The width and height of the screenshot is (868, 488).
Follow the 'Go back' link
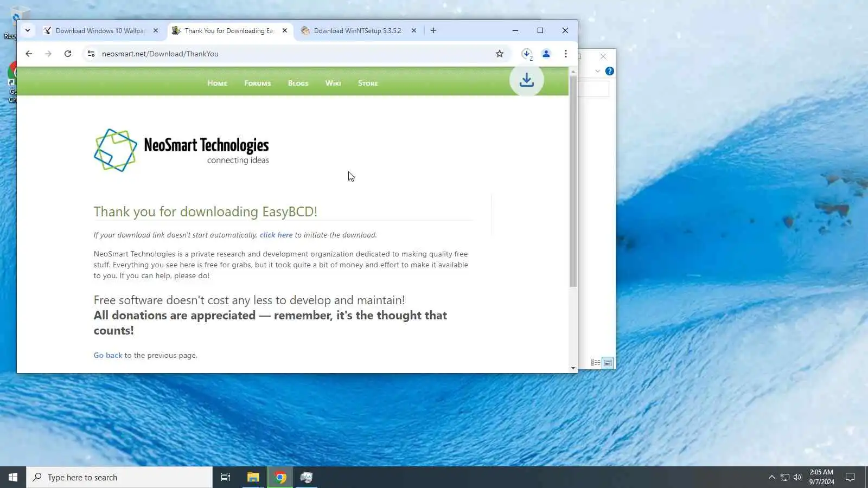[107, 355]
